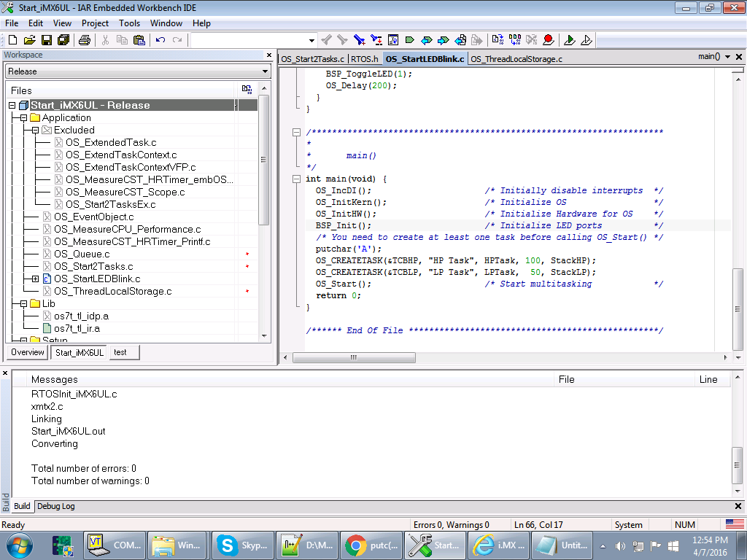Viewport: 747px width, 560px height.
Task: Toggle a bookmark using green flag icon
Action: [410, 40]
